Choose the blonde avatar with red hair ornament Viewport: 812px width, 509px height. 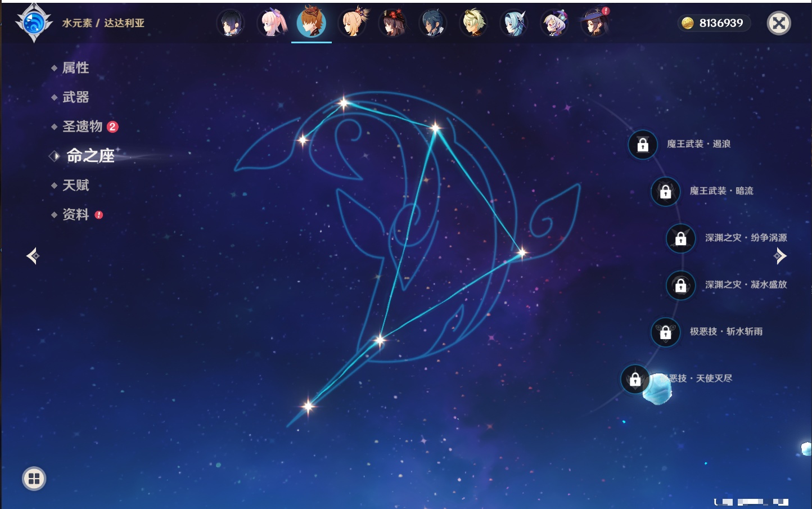353,22
